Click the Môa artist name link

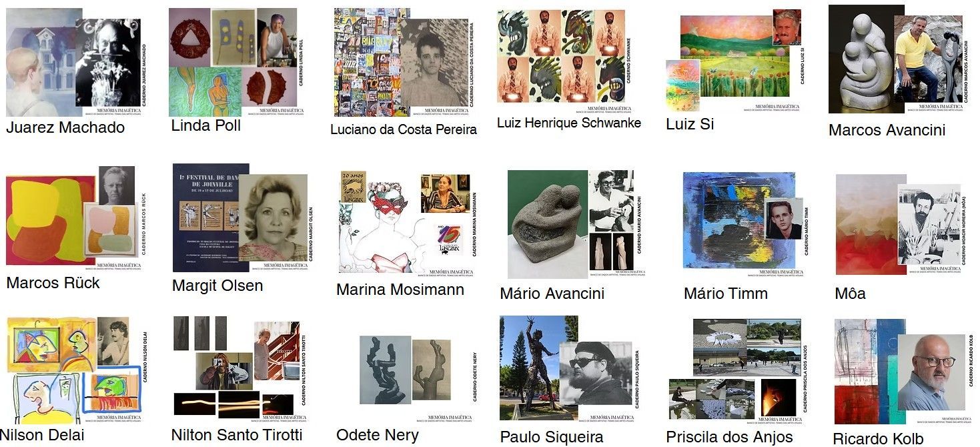850,294
